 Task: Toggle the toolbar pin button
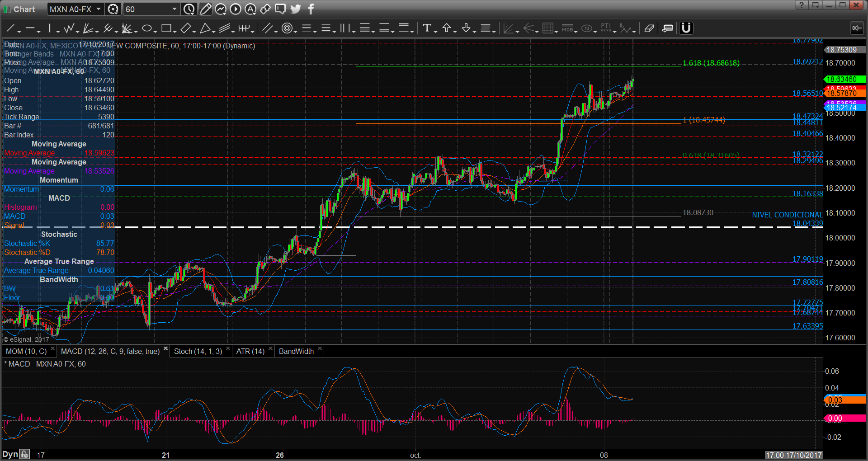pos(857,28)
